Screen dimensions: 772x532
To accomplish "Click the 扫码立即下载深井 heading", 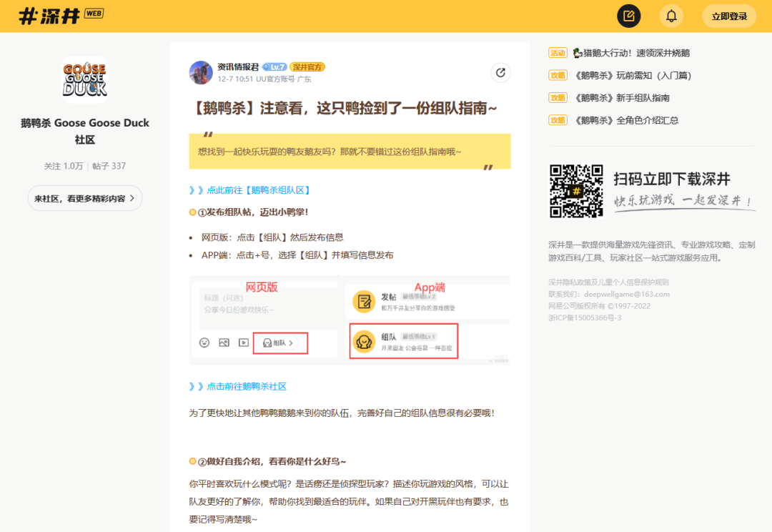I will 672,179.
